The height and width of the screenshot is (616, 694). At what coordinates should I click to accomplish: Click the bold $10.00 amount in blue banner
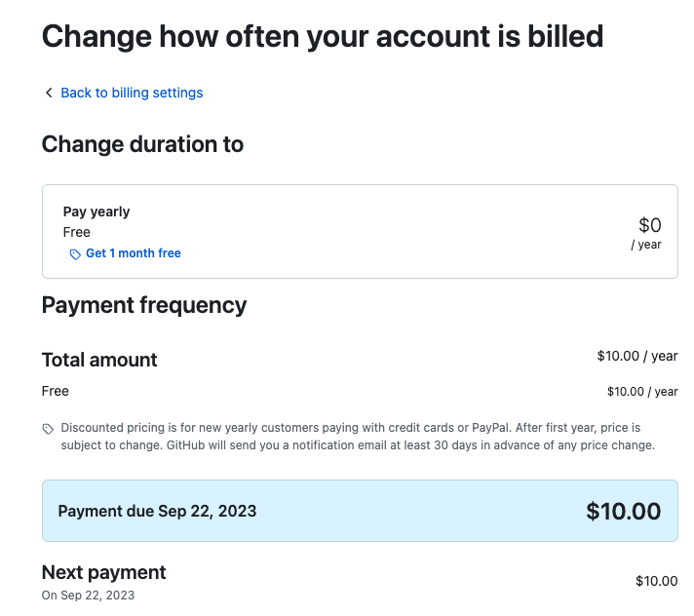point(623,511)
